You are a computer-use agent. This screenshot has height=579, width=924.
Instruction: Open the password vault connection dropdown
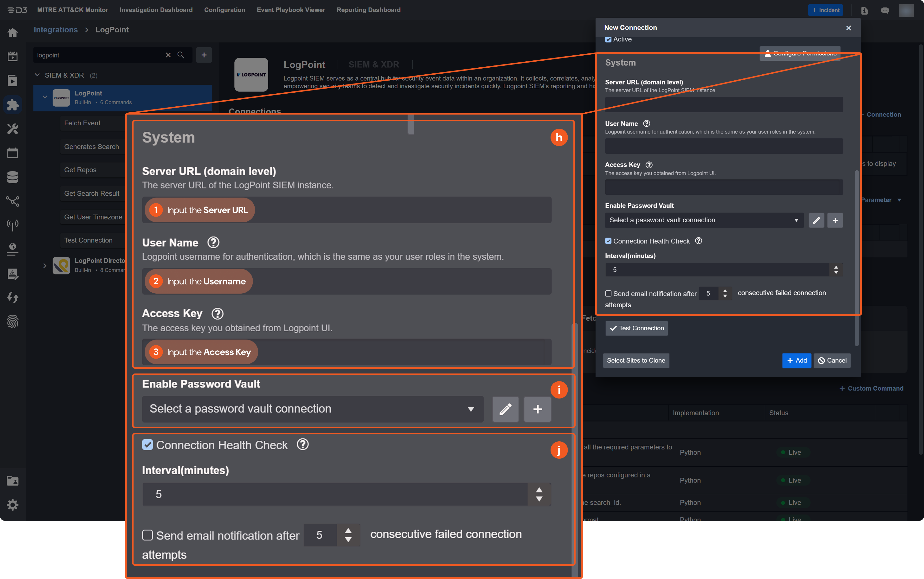(704, 220)
